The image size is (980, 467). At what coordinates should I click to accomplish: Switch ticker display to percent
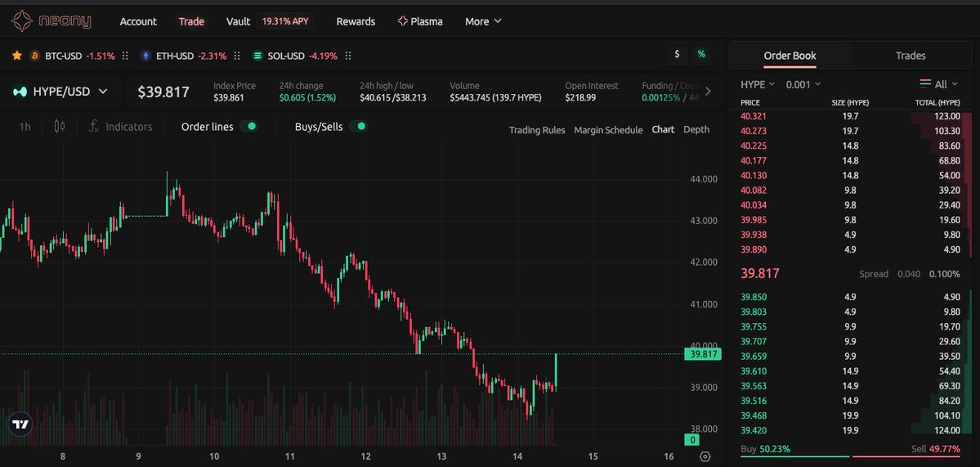pyautogui.click(x=701, y=55)
